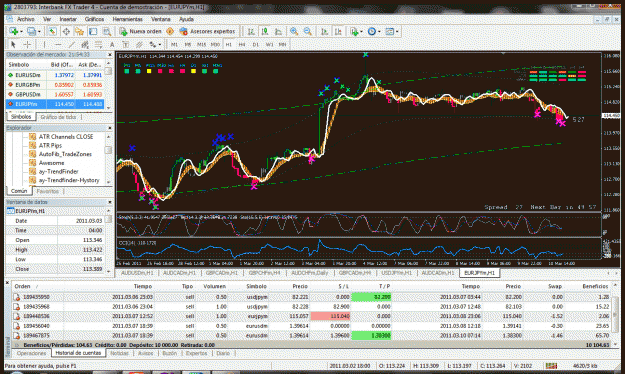Image resolution: width=625 pixels, height=374 pixels.
Task: Select the Crosshair tool
Action: click(x=27, y=44)
